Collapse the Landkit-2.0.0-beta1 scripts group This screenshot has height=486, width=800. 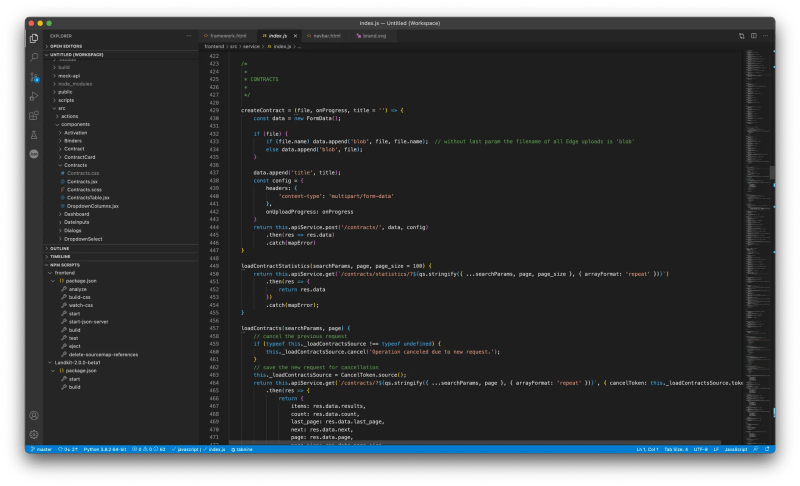click(77, 363)
